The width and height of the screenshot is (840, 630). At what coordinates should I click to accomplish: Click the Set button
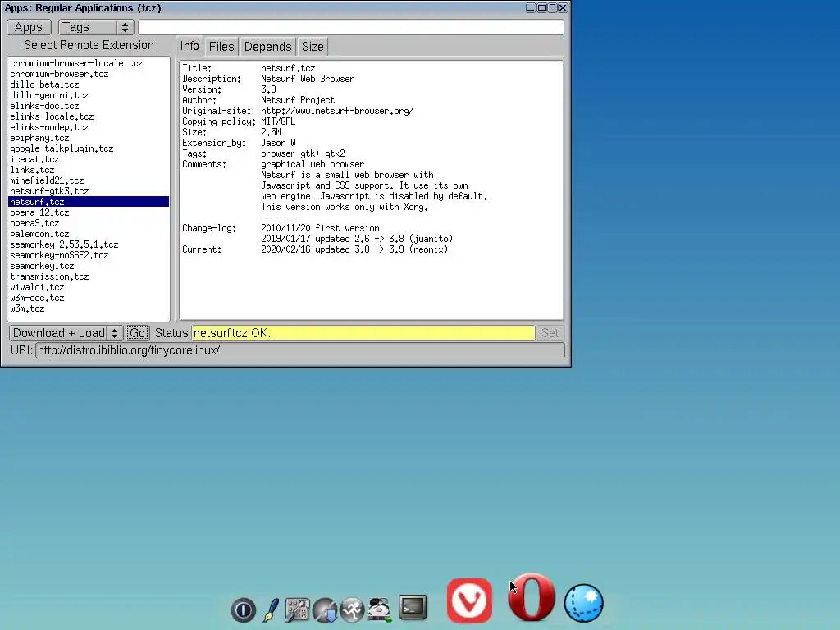550,333
